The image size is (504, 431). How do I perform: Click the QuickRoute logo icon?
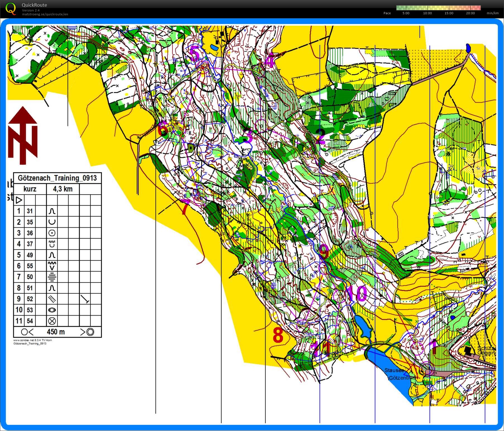[x=11, y=8]
